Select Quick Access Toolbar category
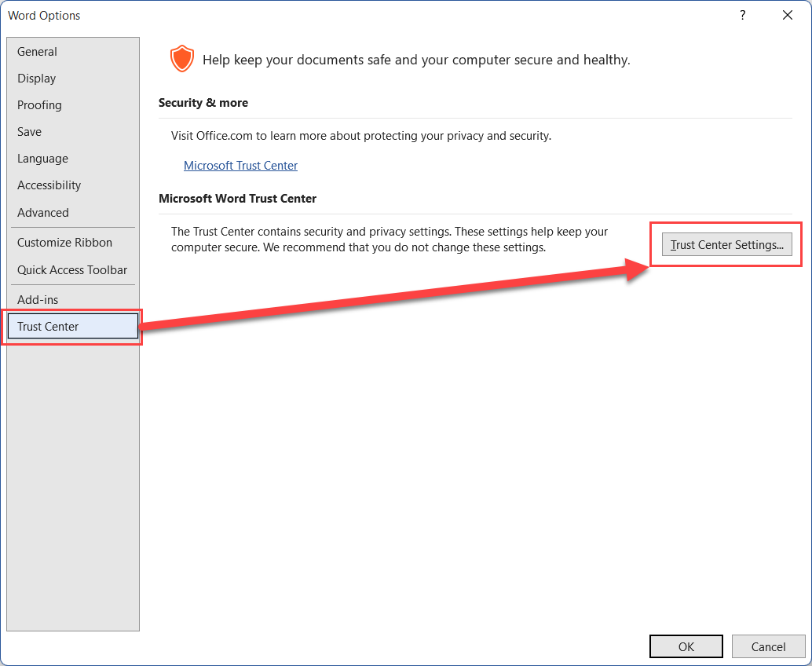 [72, 270]
